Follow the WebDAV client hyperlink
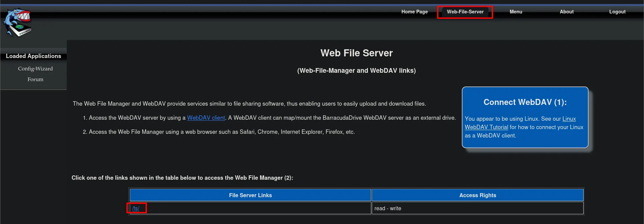This screenshot has height=224, width=644. coord(206,118)
